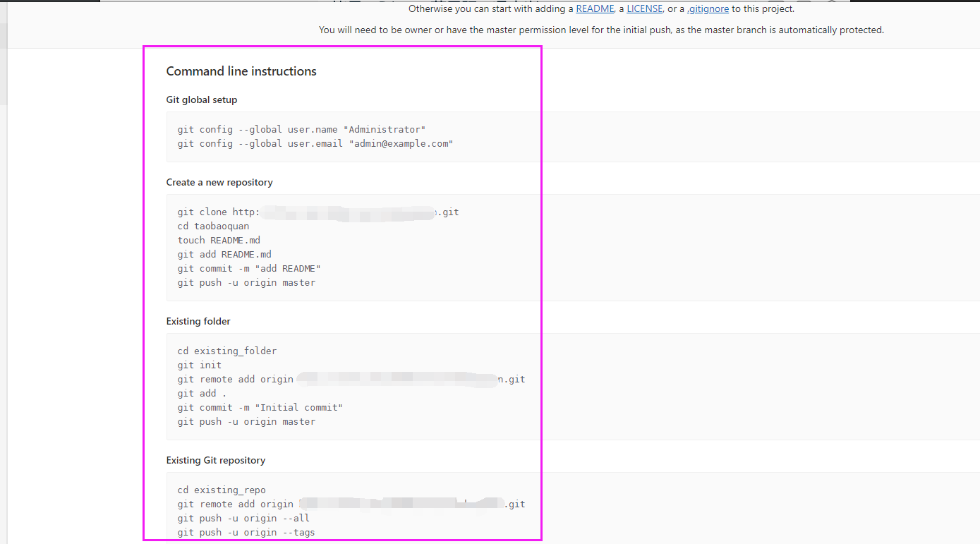Click the git push -u origin --tags command
The width and height of the screenshot is (980, 544).
tap(247, 532)
